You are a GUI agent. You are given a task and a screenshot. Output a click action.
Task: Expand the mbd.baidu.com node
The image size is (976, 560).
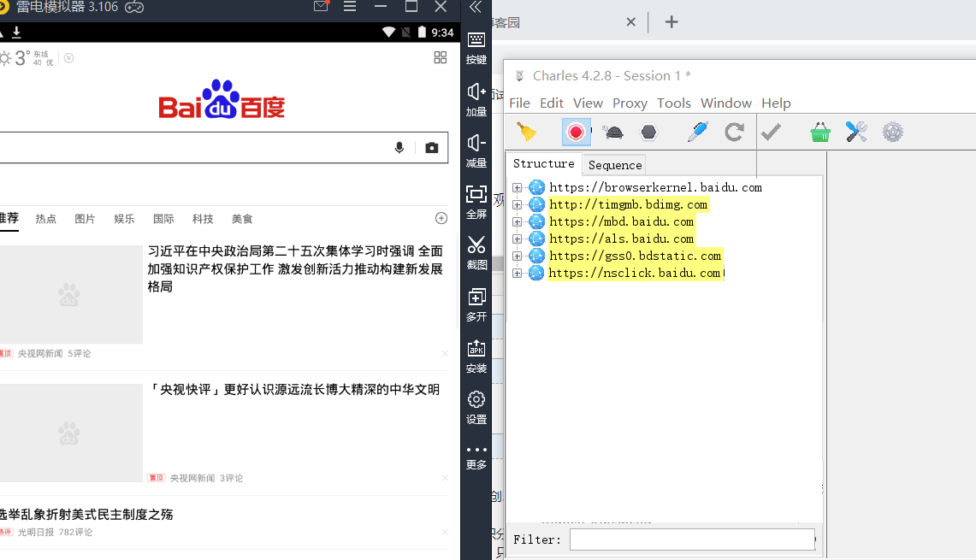tap(517, 221)
